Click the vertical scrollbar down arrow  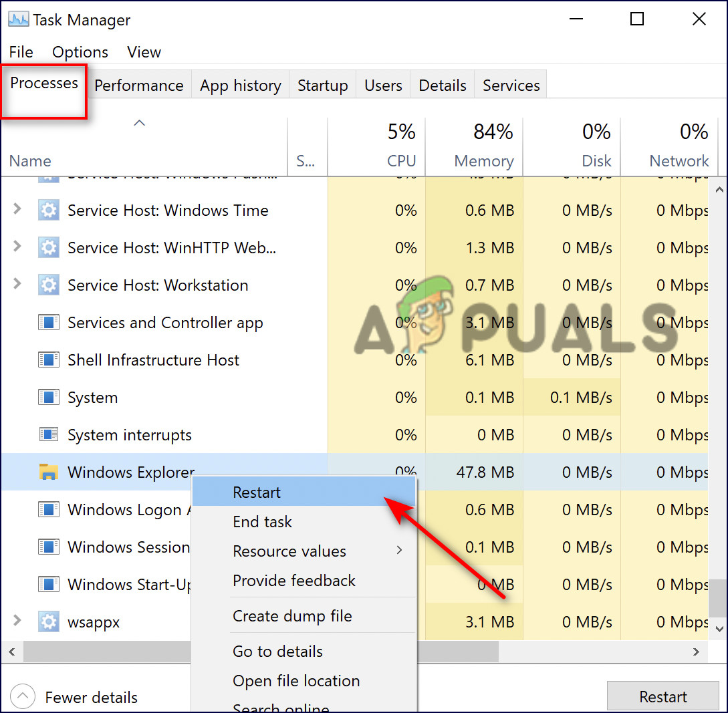click(719, 629)
